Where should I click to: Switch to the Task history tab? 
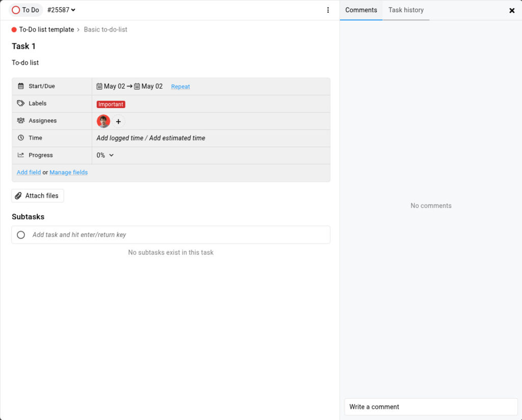(406, 10)
